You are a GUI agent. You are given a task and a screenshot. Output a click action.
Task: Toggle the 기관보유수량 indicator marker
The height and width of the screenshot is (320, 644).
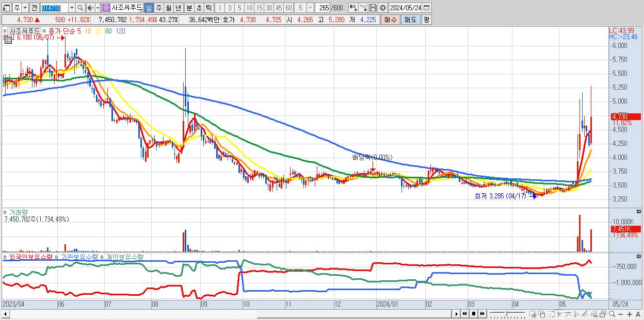click(x=56, y=257)
